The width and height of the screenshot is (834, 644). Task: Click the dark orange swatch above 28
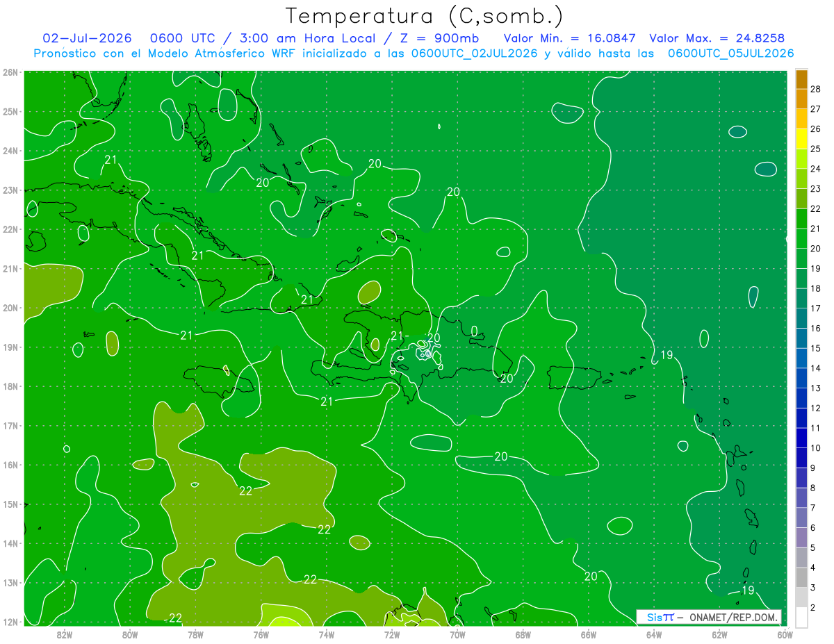coord(801,79)
